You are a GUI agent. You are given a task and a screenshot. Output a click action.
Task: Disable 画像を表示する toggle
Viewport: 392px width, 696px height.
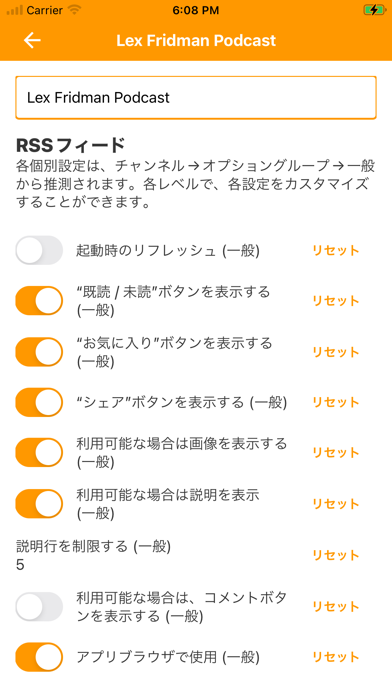pos(40,453)
